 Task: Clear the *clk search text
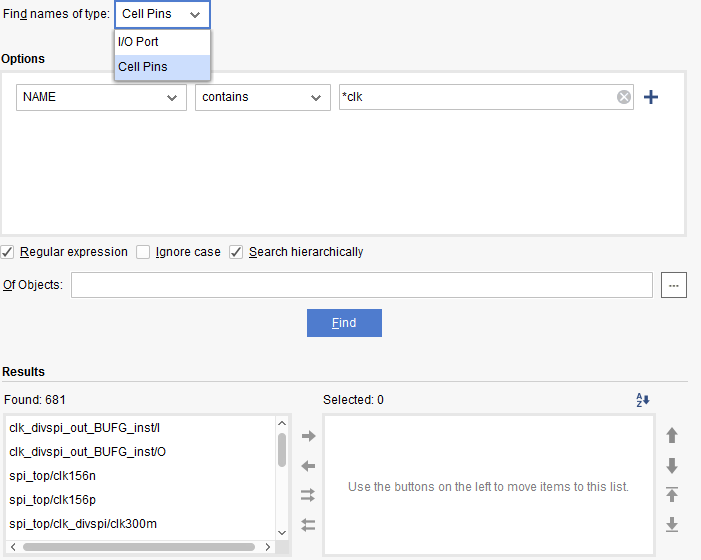(x=623, y=97)
